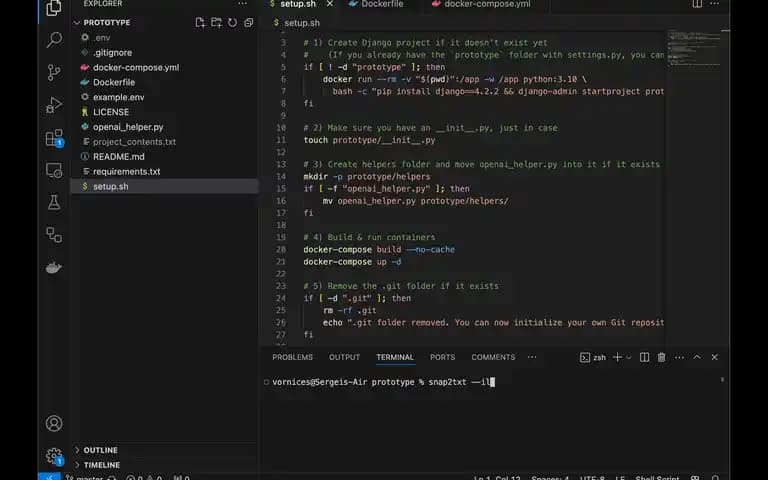This screenshot has height=480, width=768.
Task: Split the terminal pane
Action: [x=644, y=357]
